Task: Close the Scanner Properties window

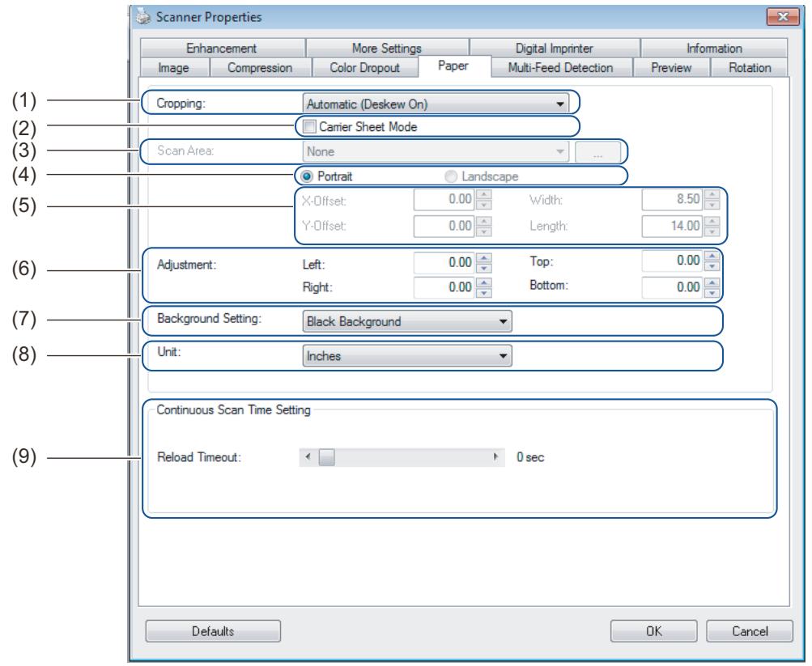Action: (x=783, y=16)
